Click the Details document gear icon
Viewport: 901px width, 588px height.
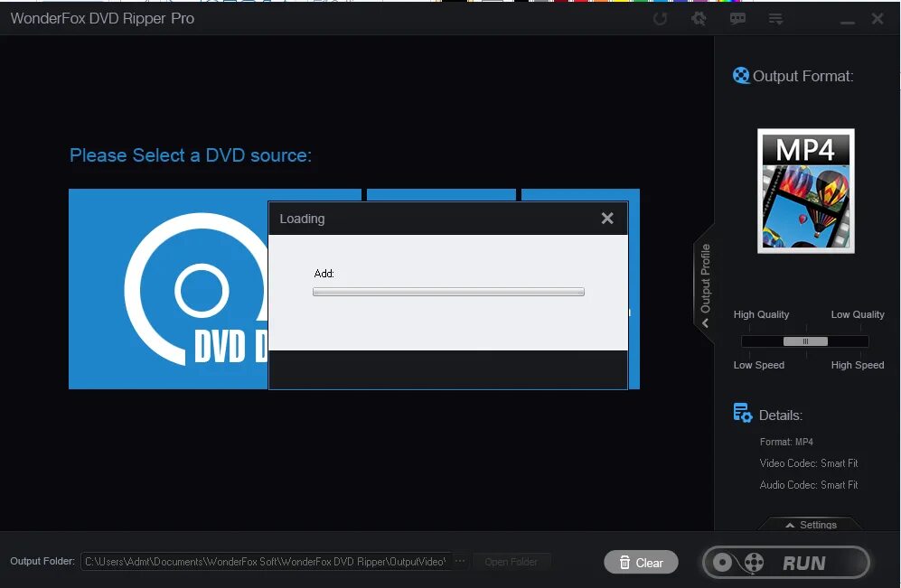[743, 413]
